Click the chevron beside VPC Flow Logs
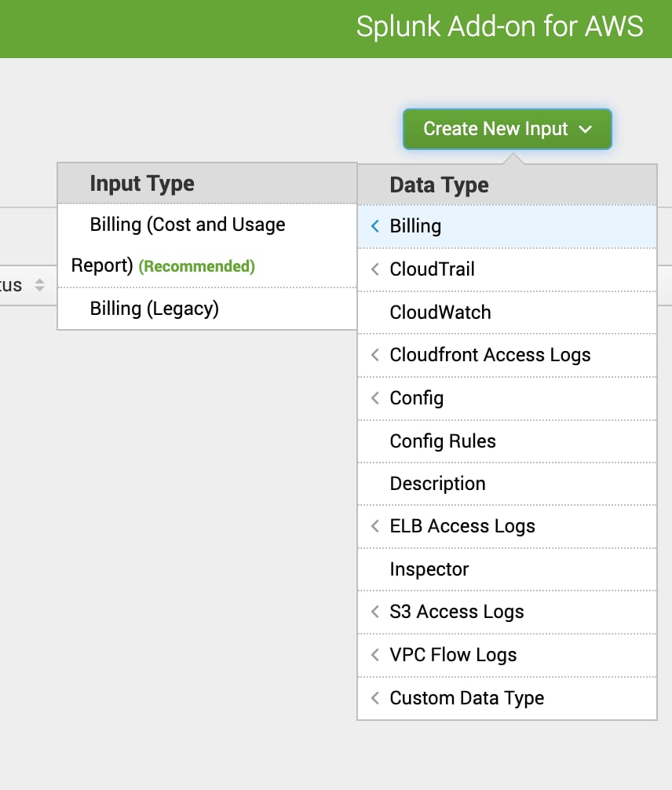This screenshot has height=790, width=672. (x=374, y=655)
